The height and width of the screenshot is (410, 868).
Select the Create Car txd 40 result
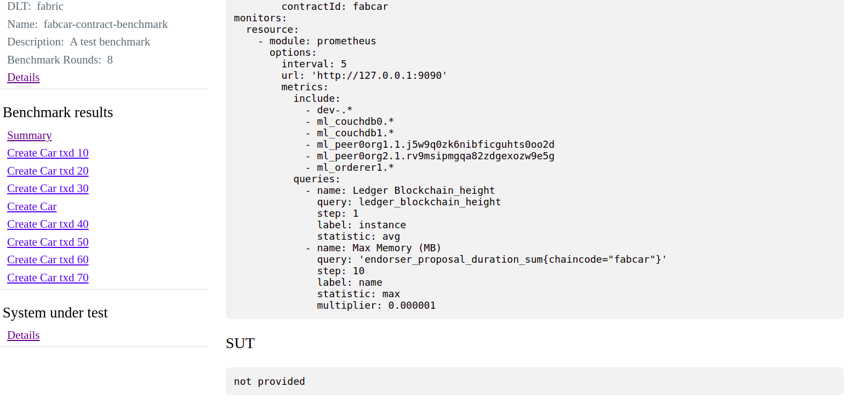pyautogui.click(x=48, y=224)
